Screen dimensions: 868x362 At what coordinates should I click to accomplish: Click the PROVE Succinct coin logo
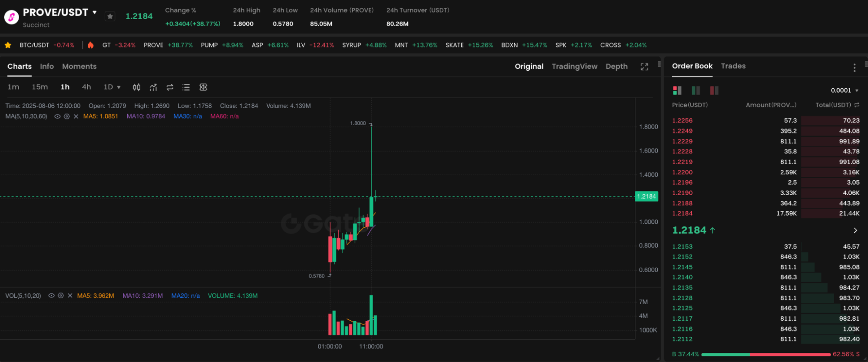tap(12, 17)
